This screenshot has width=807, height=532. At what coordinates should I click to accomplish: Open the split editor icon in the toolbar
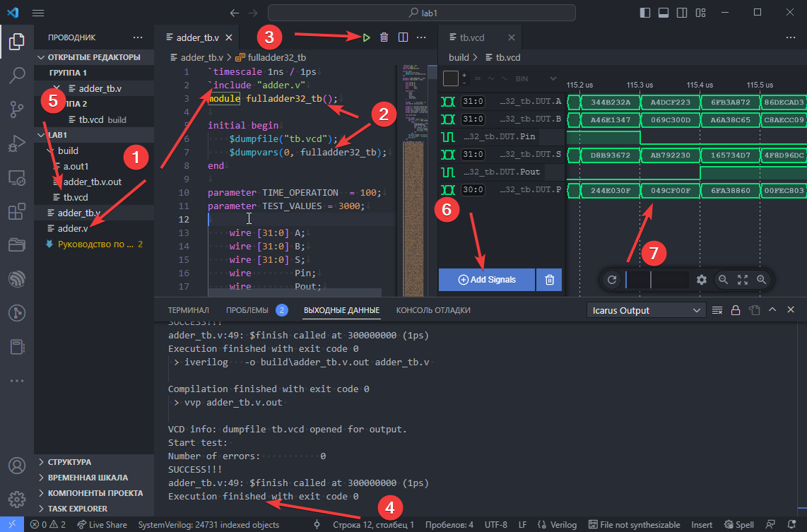403,37
